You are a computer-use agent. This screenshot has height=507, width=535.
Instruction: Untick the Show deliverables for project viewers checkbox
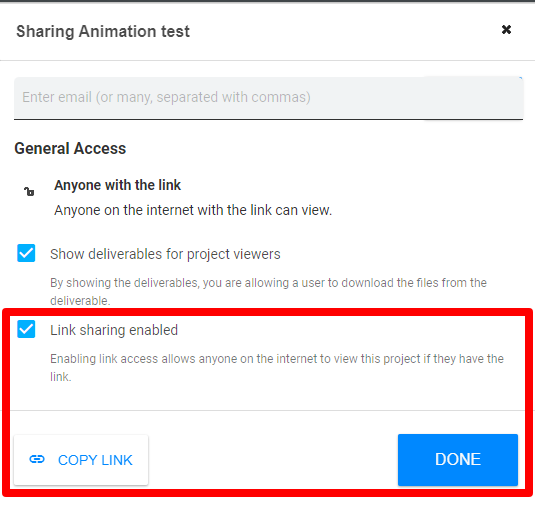pyautogui.click(x=26, y=253)
